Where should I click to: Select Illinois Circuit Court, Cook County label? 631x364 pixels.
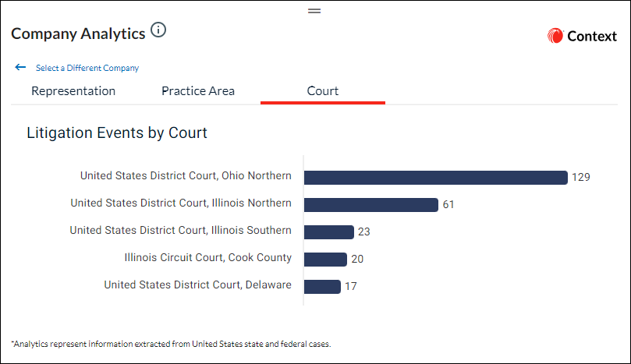coord(208,258)
